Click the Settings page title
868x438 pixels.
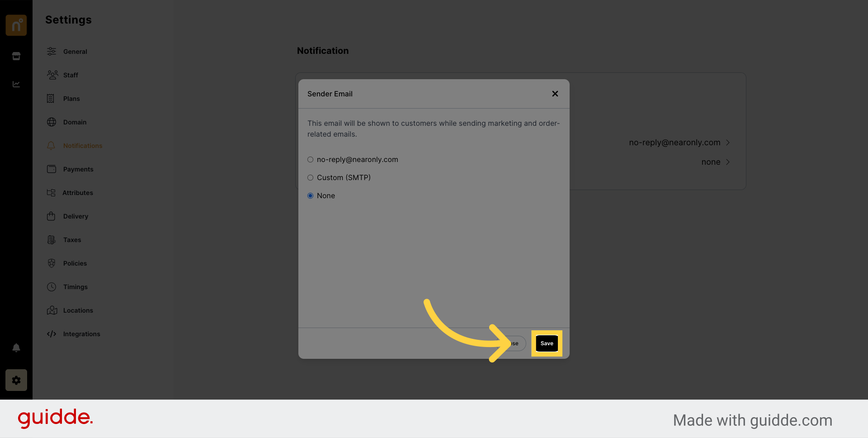tap(68, 20)
